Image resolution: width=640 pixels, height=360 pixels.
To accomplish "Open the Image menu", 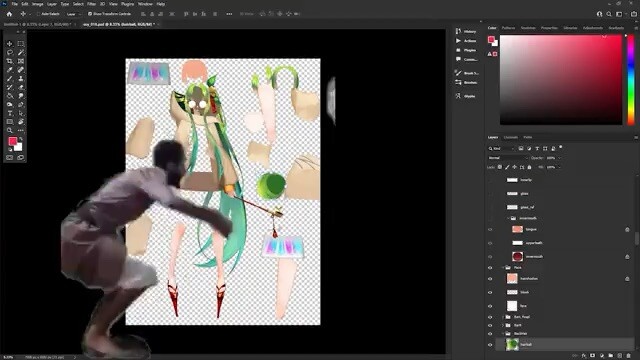I will (38, 4).
